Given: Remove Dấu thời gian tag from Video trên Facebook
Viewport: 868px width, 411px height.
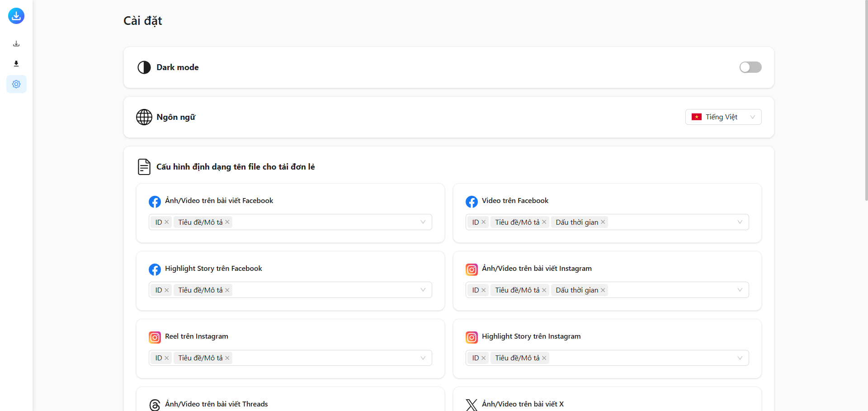Looking at the screenshot, I should click(x=603, y=222).
